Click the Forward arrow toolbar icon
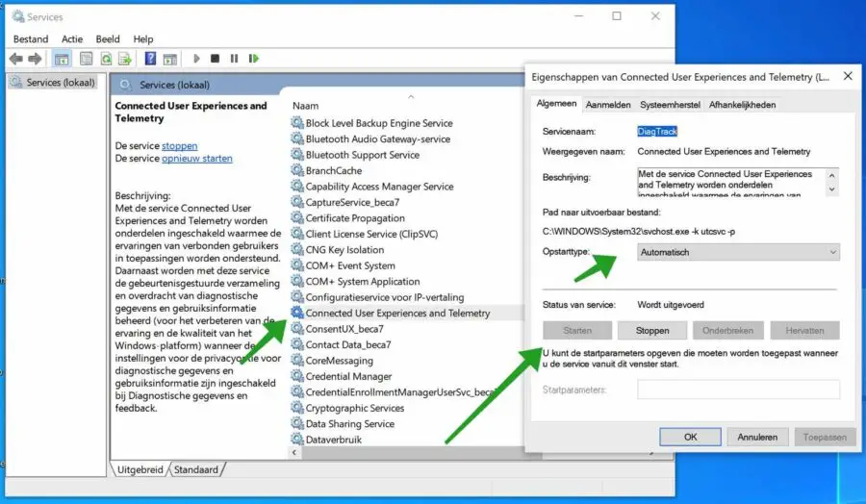 (x=35, y=59)
